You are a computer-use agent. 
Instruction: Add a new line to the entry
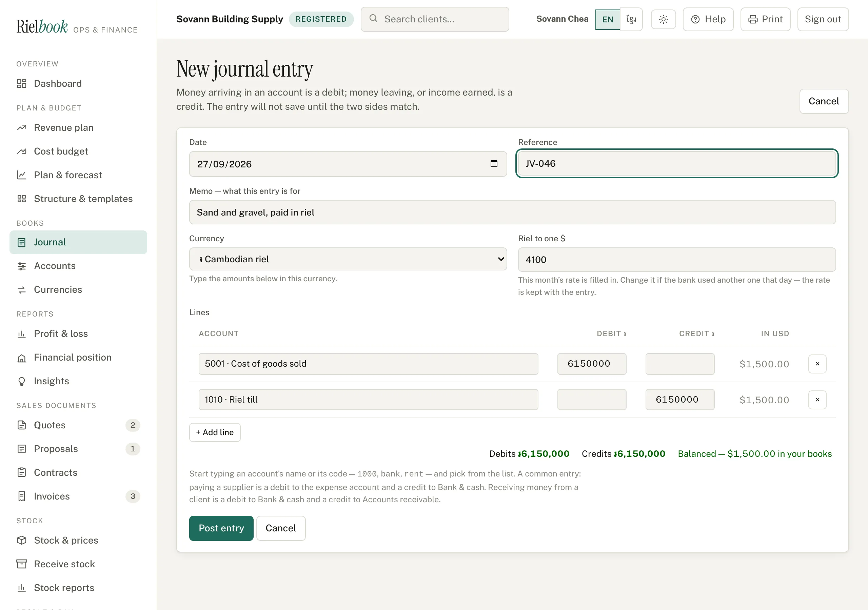pos(215,432)
